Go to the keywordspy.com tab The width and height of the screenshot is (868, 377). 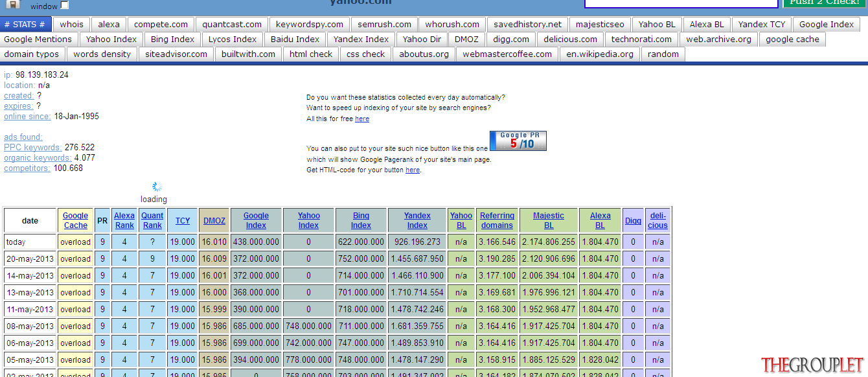310,25
